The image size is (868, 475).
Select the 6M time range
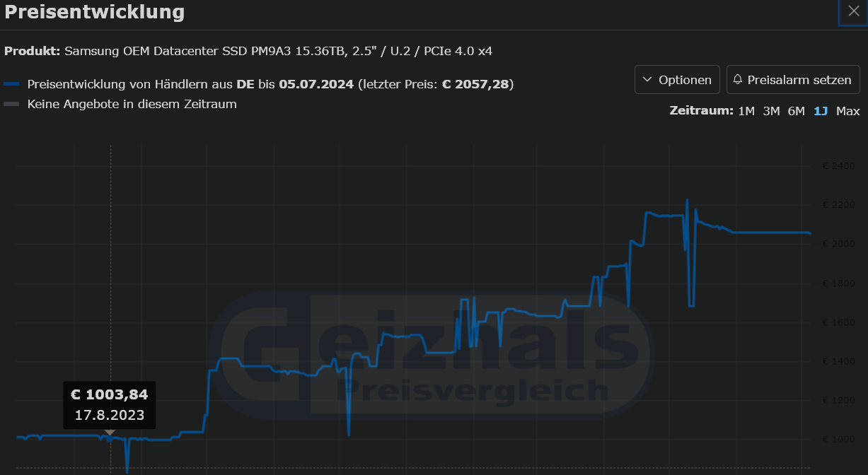pos(796,111)
